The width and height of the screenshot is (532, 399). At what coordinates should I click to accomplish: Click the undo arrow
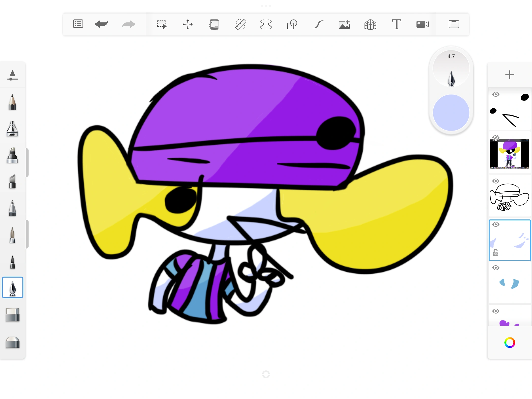tap(101, 24)
